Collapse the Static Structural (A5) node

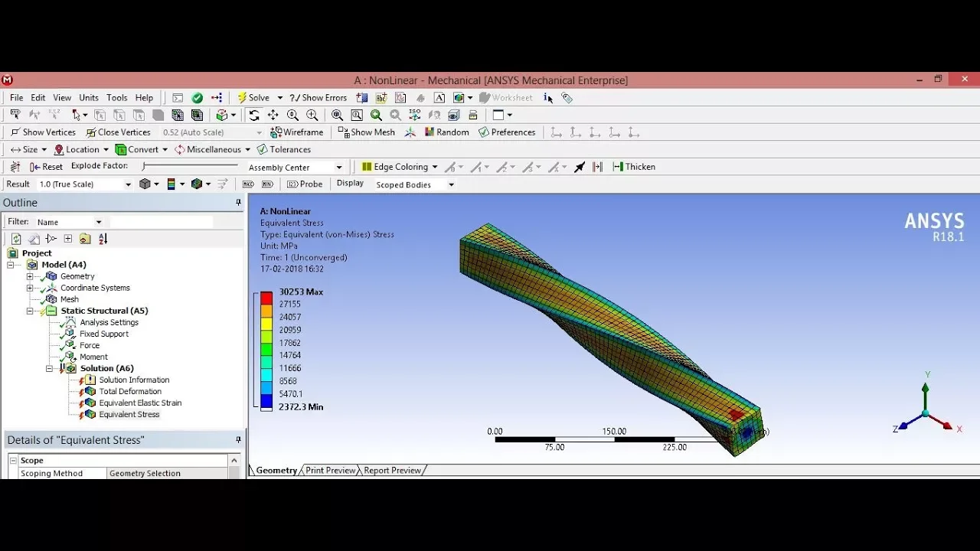tap(30, 311)
